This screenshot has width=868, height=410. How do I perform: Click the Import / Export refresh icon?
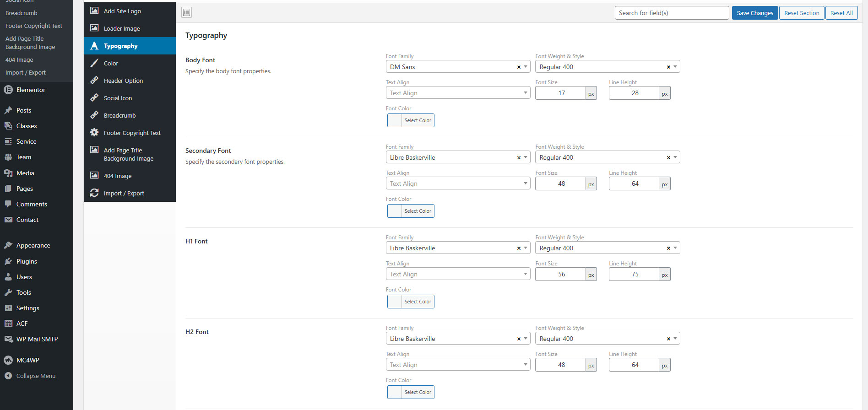pos(94,193)
